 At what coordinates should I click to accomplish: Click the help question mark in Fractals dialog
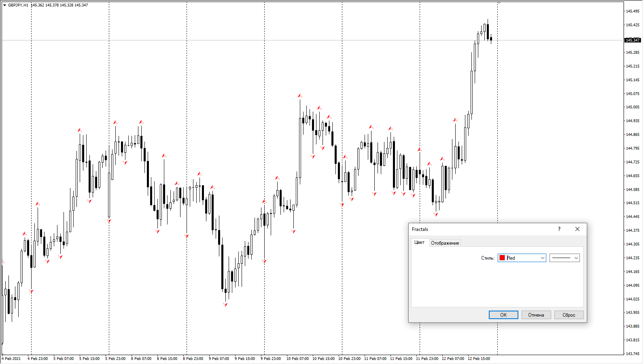[559, 229]
